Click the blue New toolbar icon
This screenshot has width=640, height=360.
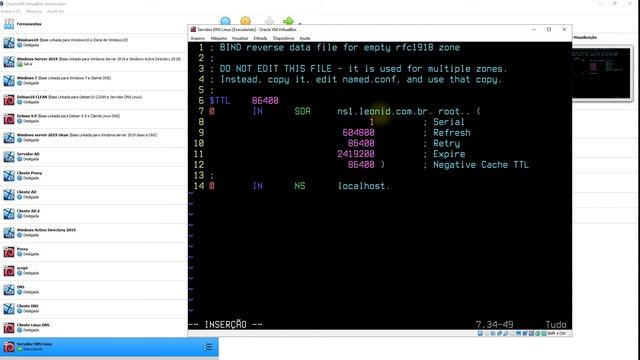(225, 21)
